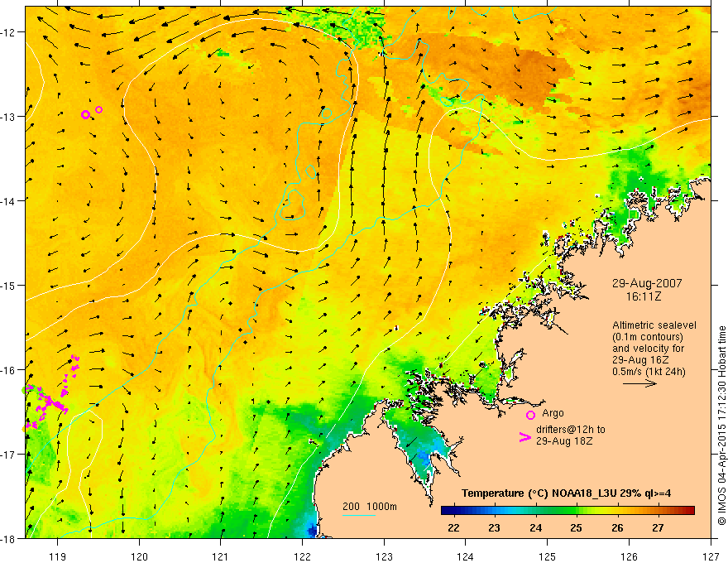
Task: Select the smaller Argo float circle near -13
Action: tap(99, 109)
